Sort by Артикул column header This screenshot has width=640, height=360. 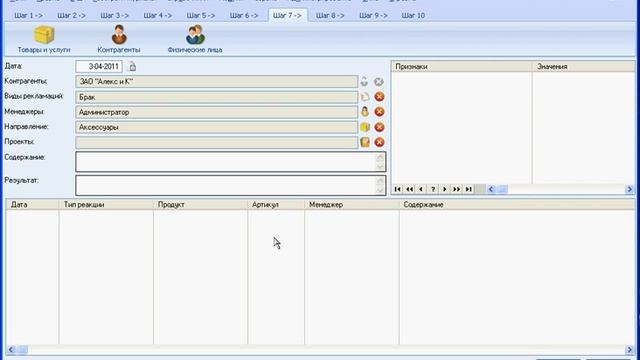pyautogui.click(x=276, y=204)
